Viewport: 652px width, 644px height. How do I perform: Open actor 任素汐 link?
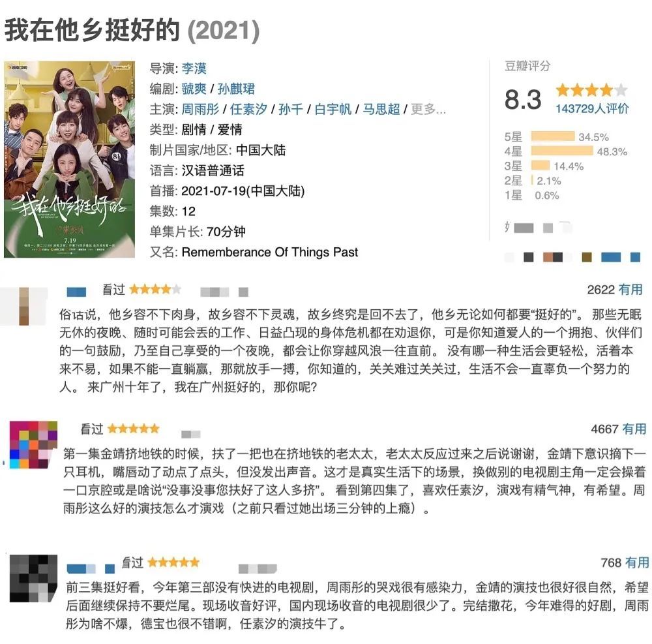pyautogui.click(x=249, y=109)
